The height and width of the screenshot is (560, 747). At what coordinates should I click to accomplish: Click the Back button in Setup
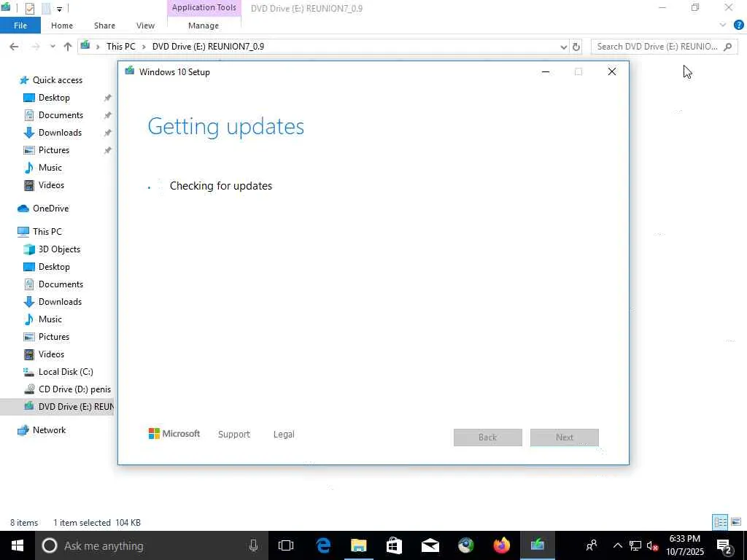pos(488,437)
